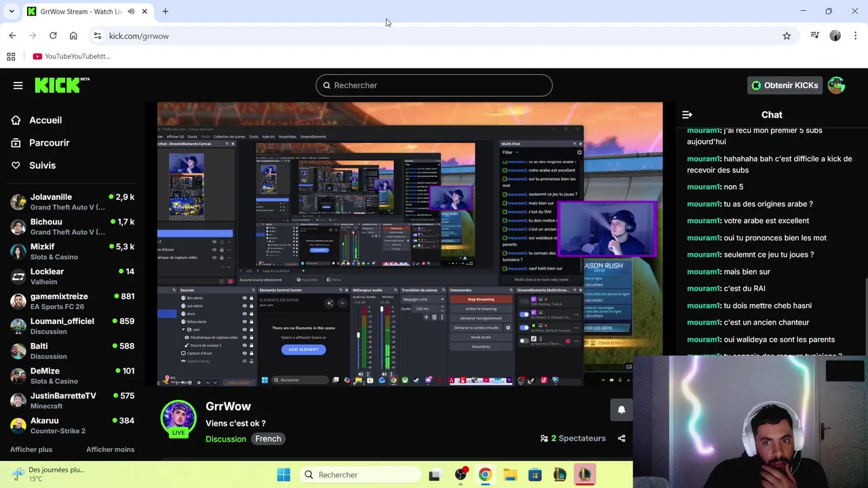Open a new browser tab
The width and height of the screenshot is (868, 488).
point(165,12)
